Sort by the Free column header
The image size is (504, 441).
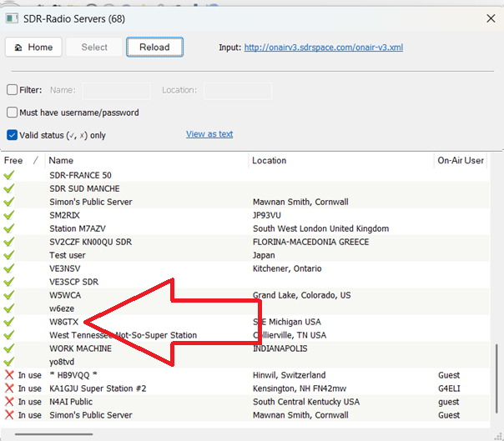tap(23, 160)
